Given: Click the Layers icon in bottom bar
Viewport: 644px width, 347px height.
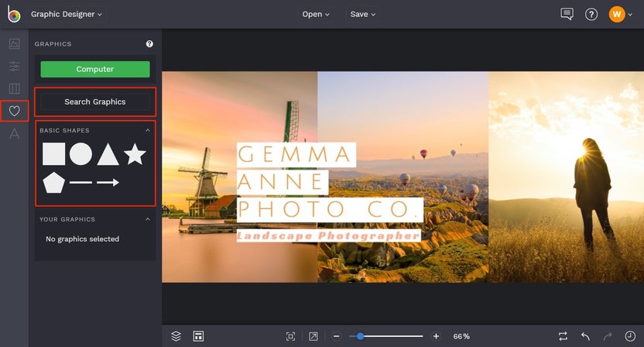Looking at the screenshot, I should point(176,336).
